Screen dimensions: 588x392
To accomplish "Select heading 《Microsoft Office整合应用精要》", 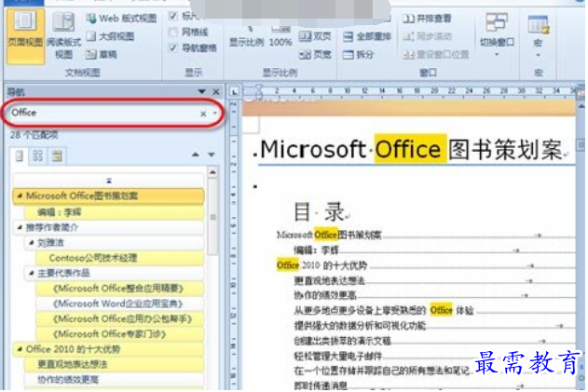I will (118, 289).
